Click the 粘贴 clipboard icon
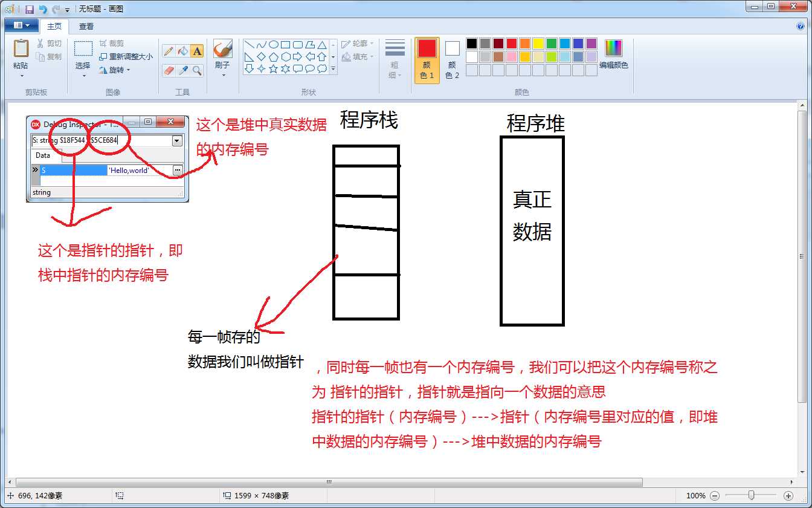Viewport: 812px width, 508px height. point(21,48)
